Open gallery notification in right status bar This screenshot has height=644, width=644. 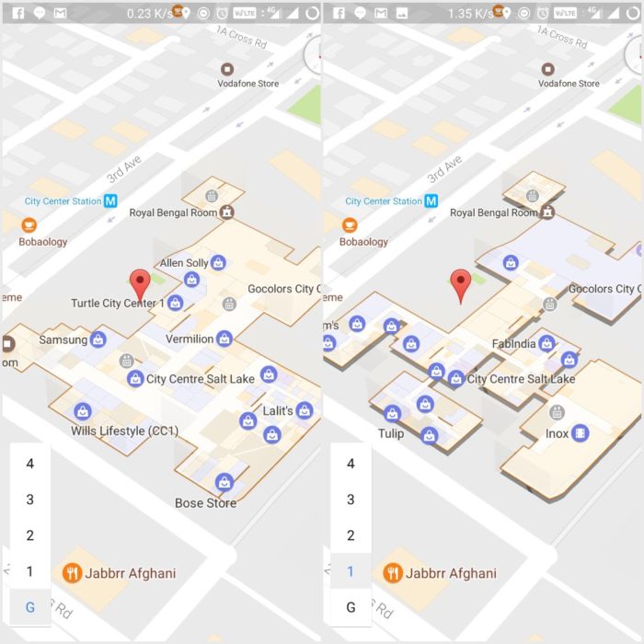tap(402, 13)
